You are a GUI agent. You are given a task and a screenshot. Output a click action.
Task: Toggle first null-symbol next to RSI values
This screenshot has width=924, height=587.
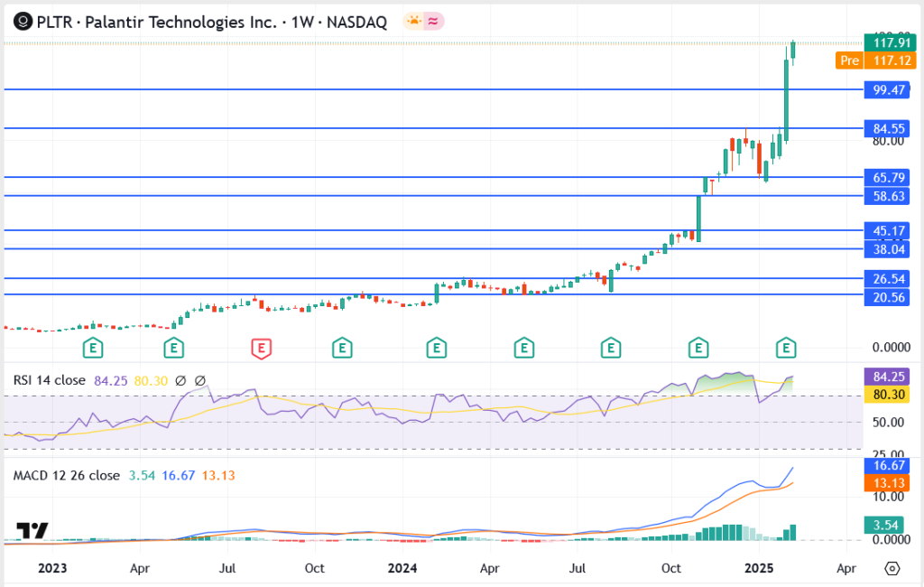(180, 381)
